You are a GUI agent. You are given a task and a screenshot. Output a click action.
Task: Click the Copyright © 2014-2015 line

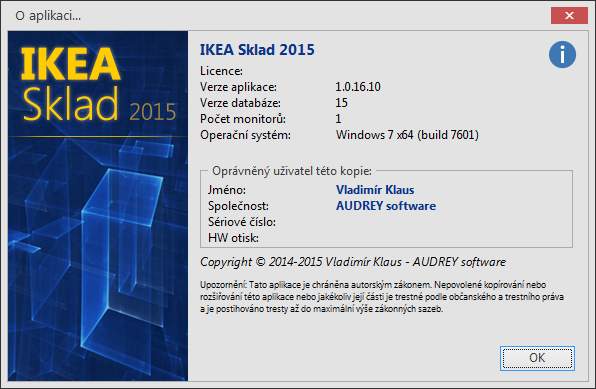(353, 262)
